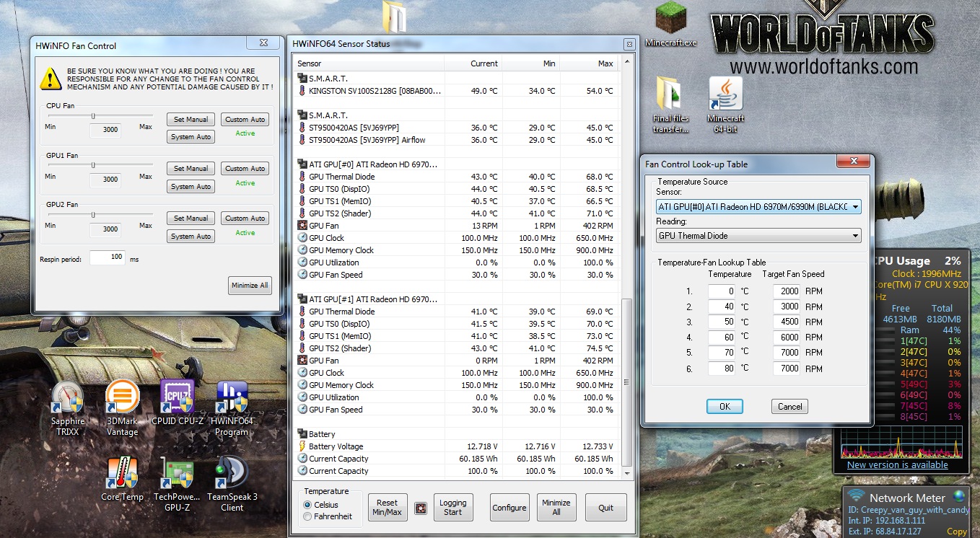Select Celsius temperature unit
The width and height of the screenshot is (980, 538).
tap(307, 505)
